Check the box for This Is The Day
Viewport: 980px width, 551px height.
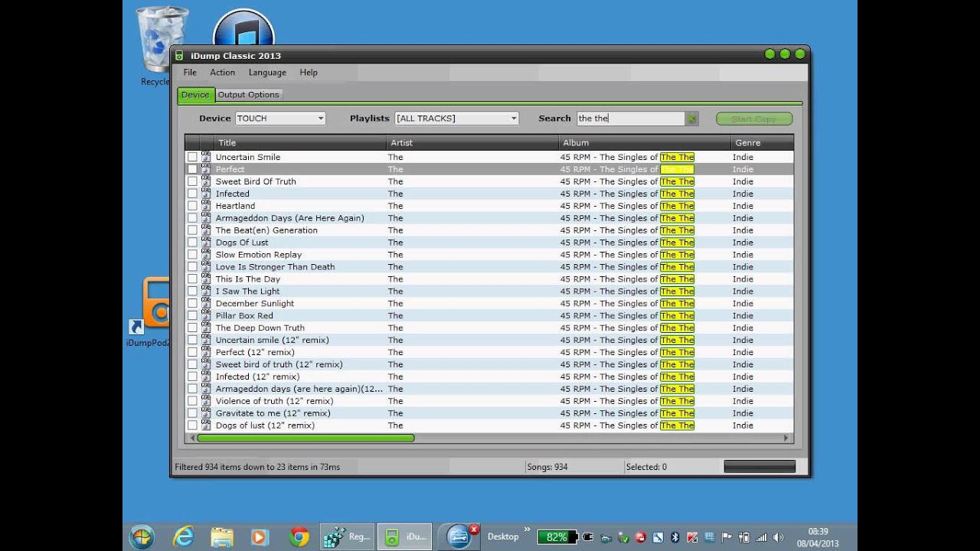pyautogui.click(x=192, y=279)
